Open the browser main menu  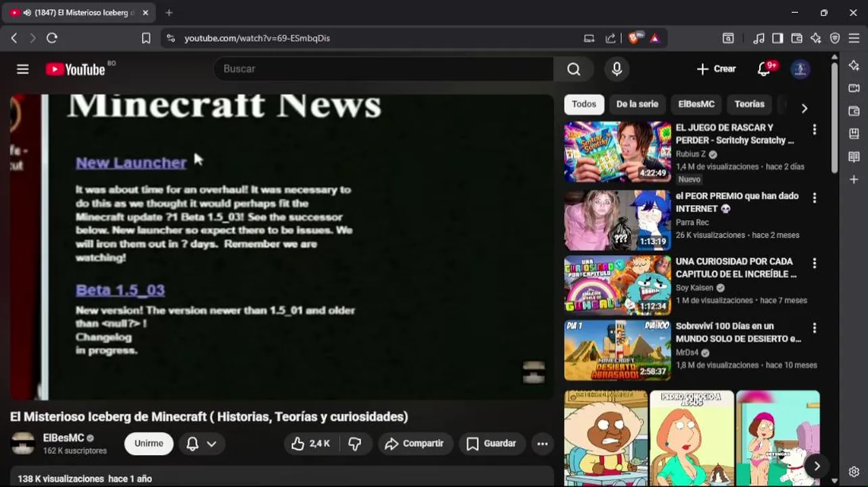854,39
